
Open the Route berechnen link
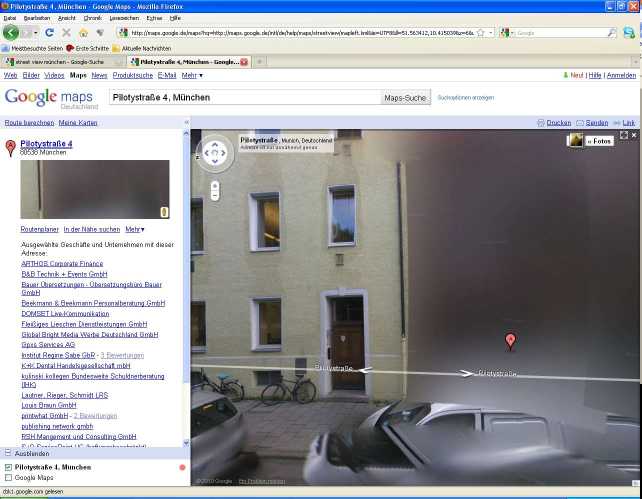click(29, 123)
